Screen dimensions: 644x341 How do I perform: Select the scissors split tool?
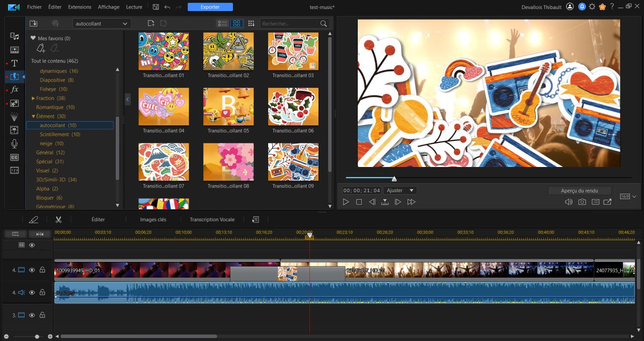[58, 219]
